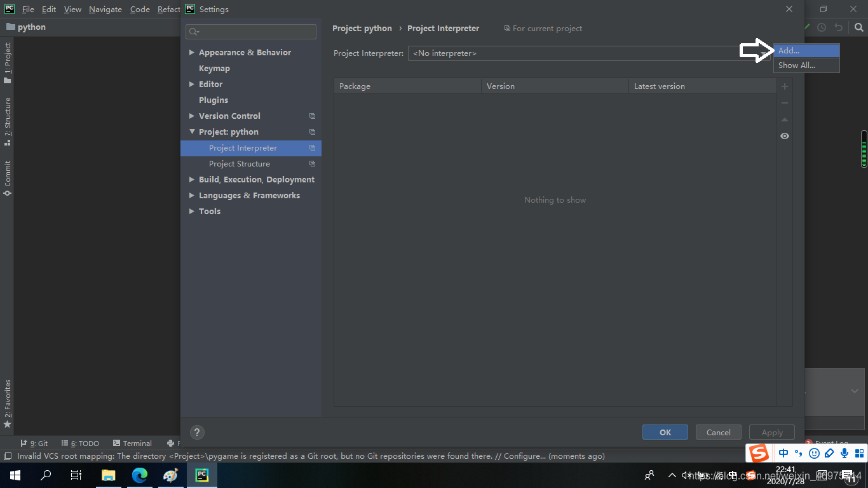868x488 pixels.
Task: Open File Explorer from the taskbar
Action: [x=109, y=475]
